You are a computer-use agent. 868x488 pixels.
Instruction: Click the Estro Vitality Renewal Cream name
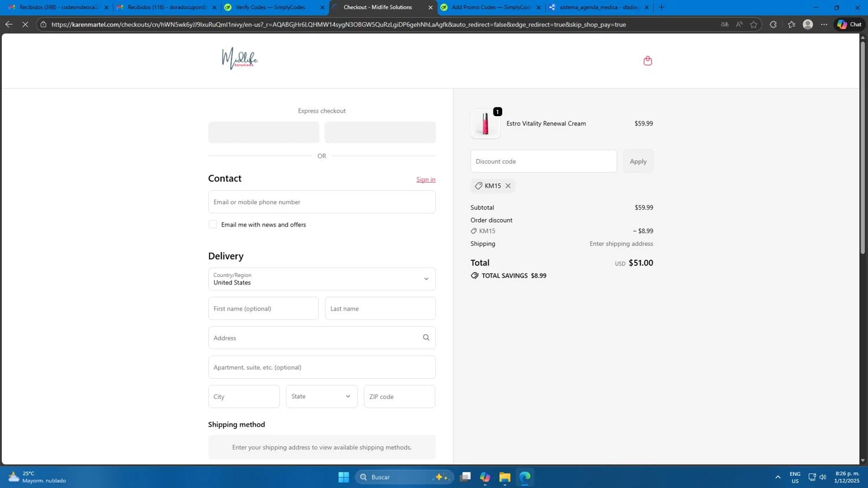coord(546,124)
